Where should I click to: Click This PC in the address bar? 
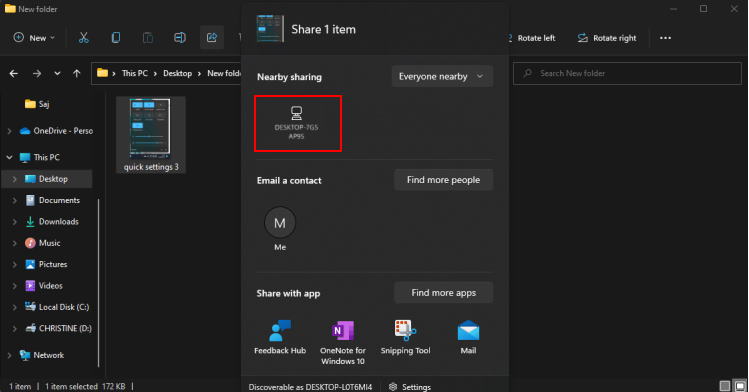pyautogui.click(x=135, y=74)
